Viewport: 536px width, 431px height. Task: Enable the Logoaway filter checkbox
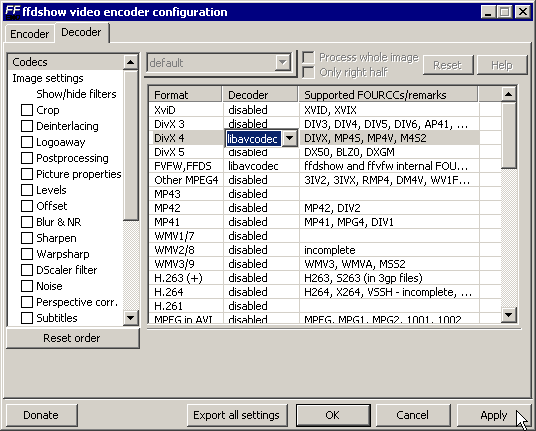pyautogui.click(x=27, y=142)
